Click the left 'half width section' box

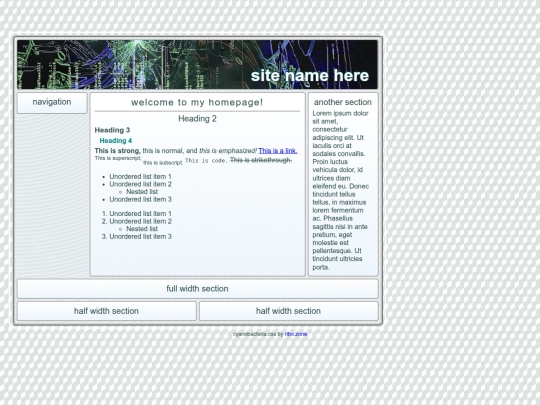coord(107,311)
